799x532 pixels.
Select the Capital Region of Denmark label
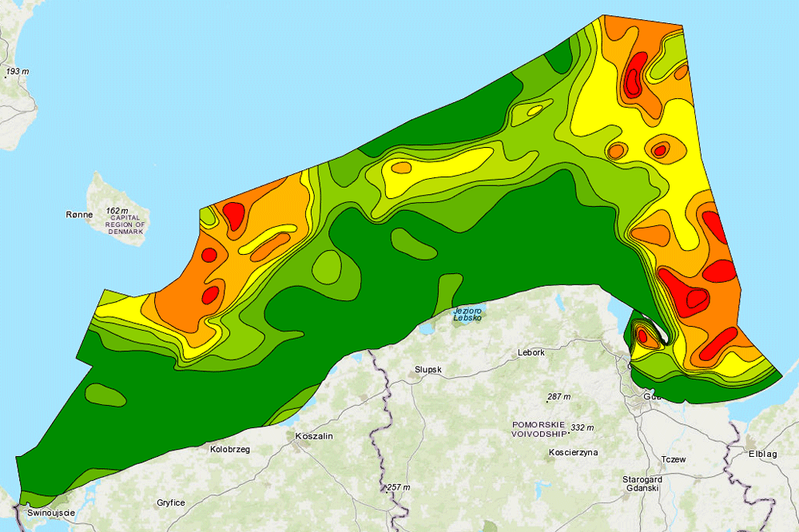(x=128, y=224)
